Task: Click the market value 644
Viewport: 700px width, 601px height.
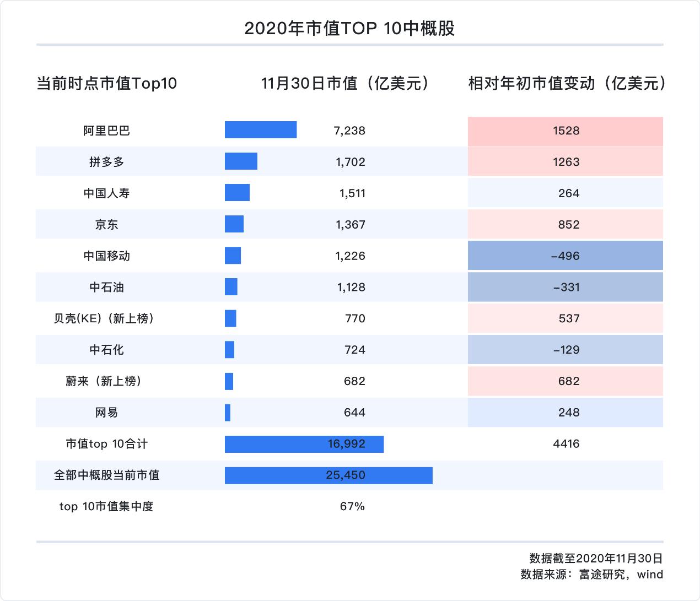Action: click(x=354, y=413)
